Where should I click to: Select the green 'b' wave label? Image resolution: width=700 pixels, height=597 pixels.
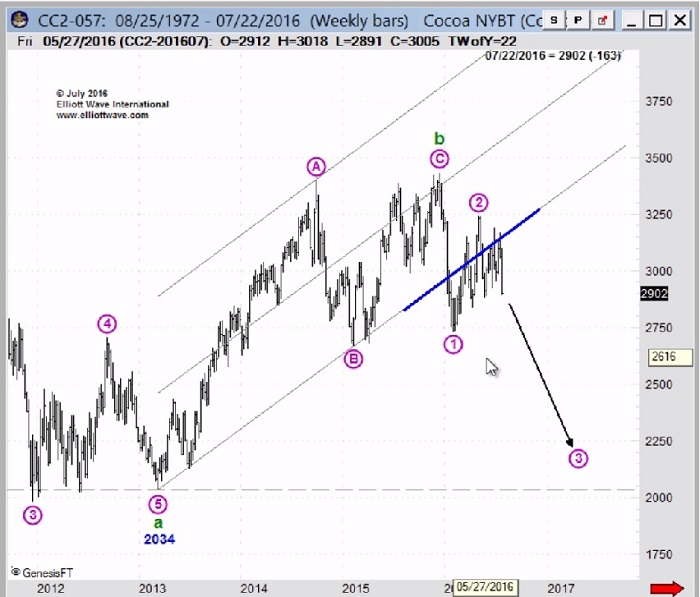[439, 139]
